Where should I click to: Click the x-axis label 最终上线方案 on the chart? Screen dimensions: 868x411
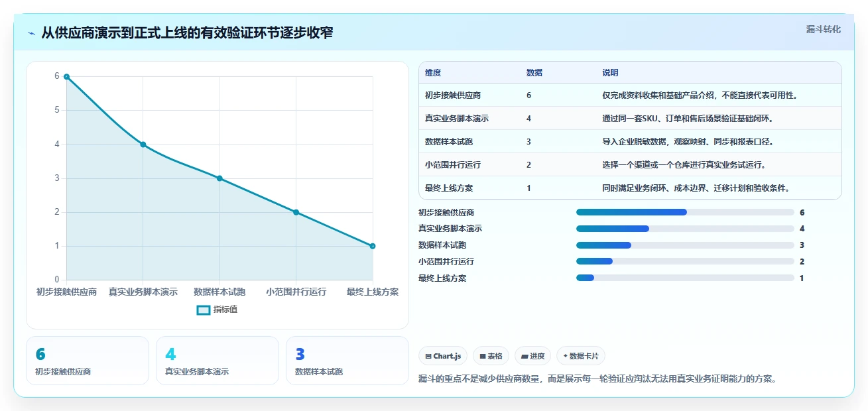373,292
